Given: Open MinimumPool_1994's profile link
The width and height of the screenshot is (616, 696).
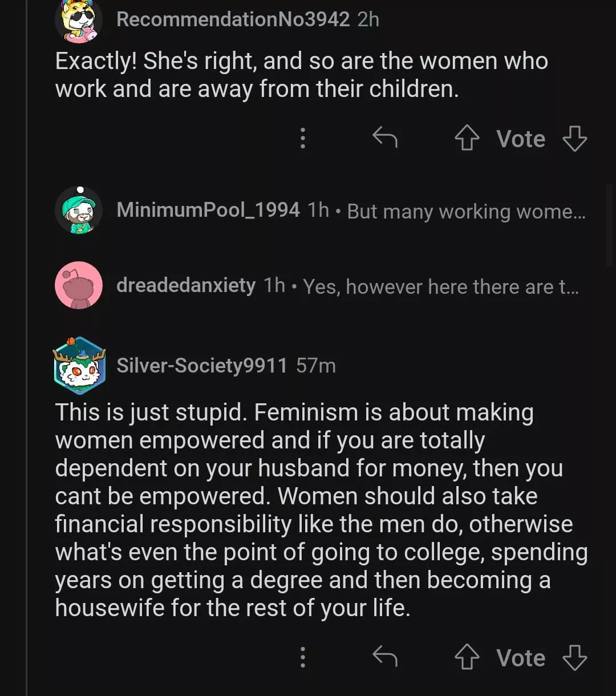Looking at the screenshot, I should (208, 210).
